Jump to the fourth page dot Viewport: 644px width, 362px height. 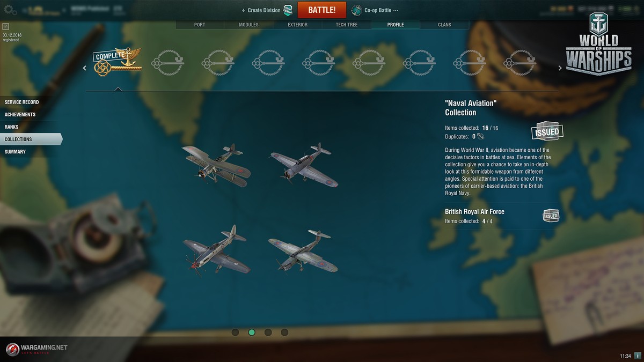(284, 333)
